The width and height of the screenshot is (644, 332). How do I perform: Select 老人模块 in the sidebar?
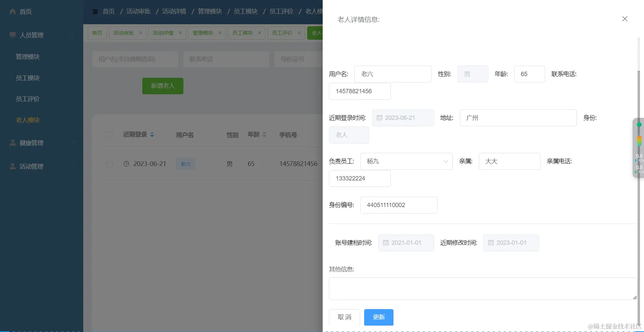28,120
